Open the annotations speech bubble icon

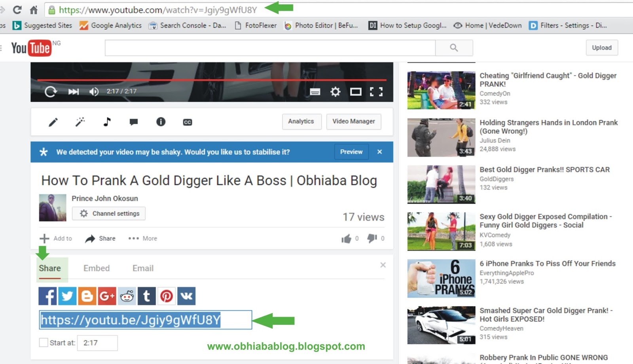[x=134, y=122]
